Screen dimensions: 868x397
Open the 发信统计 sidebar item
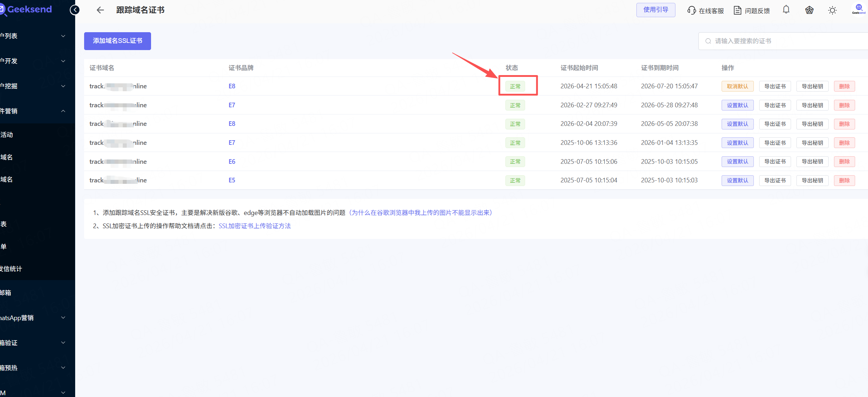pyautogui.click(x=11, y=269)
